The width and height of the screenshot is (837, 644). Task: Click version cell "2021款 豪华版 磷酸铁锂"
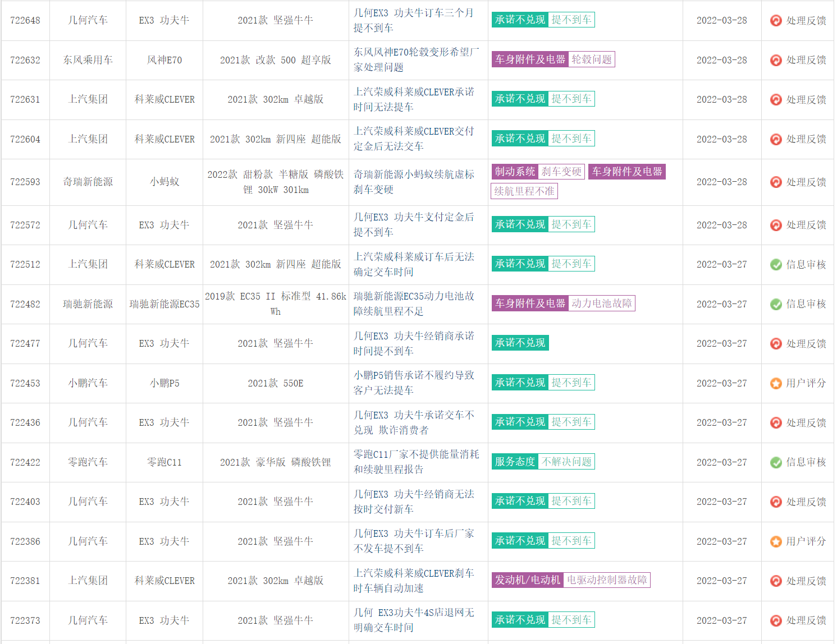click(276, 462)
